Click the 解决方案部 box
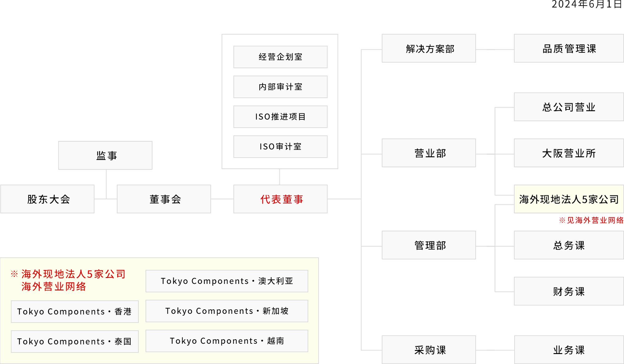The width and height of the screenshot is (624, 364). 429,48
